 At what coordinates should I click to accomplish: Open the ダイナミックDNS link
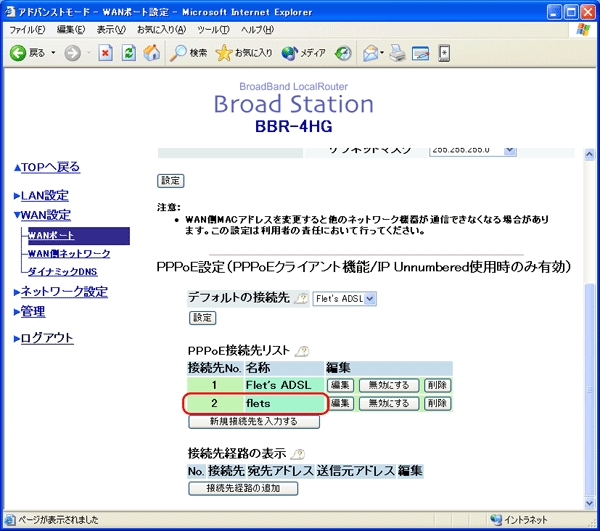pyautogui.click(x=62, y=272)
